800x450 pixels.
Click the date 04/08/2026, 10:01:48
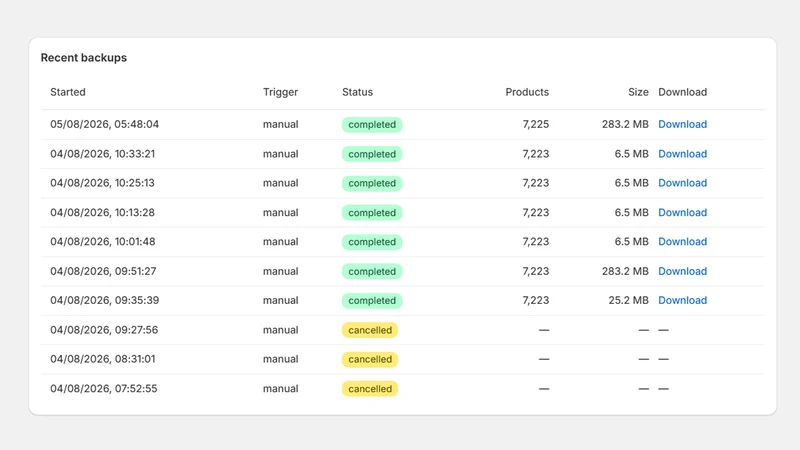point(103,242)
